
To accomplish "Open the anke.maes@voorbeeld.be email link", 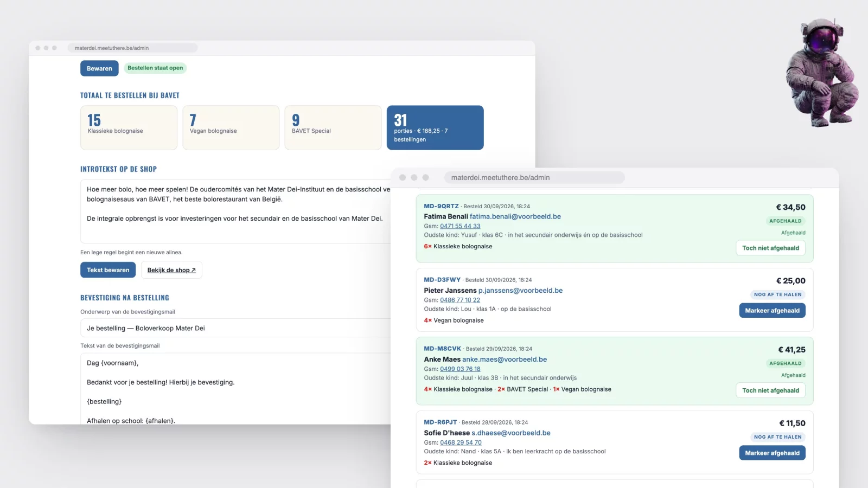I will 505,359.
